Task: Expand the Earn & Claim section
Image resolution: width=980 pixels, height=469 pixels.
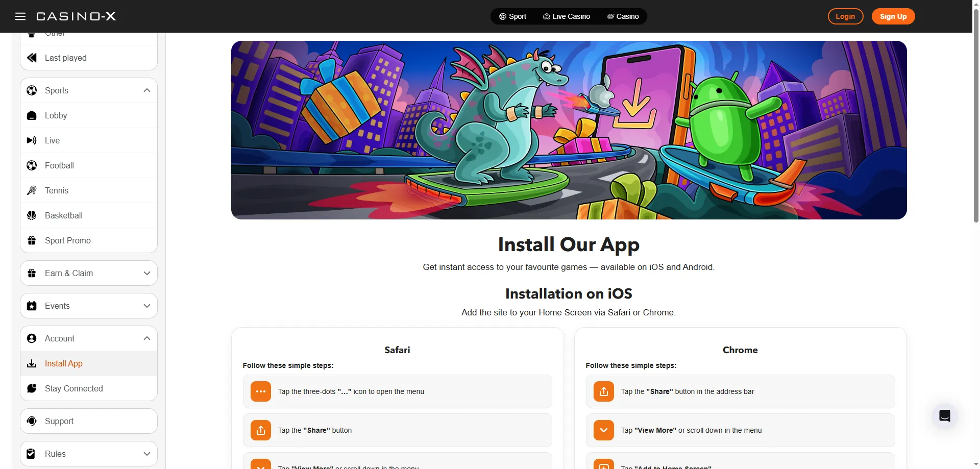Action: 89,273
